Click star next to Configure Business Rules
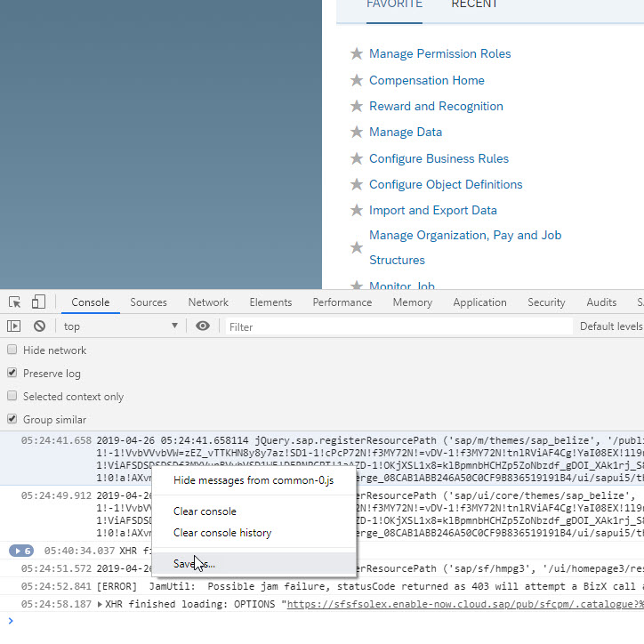The image size is (644, 644). (357, 158)
